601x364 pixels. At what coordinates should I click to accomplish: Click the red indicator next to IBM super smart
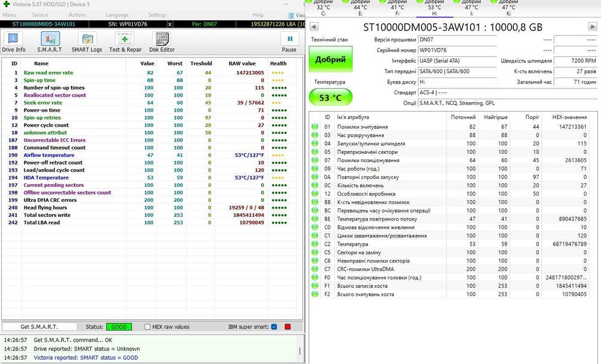click(x=288, y=327)
